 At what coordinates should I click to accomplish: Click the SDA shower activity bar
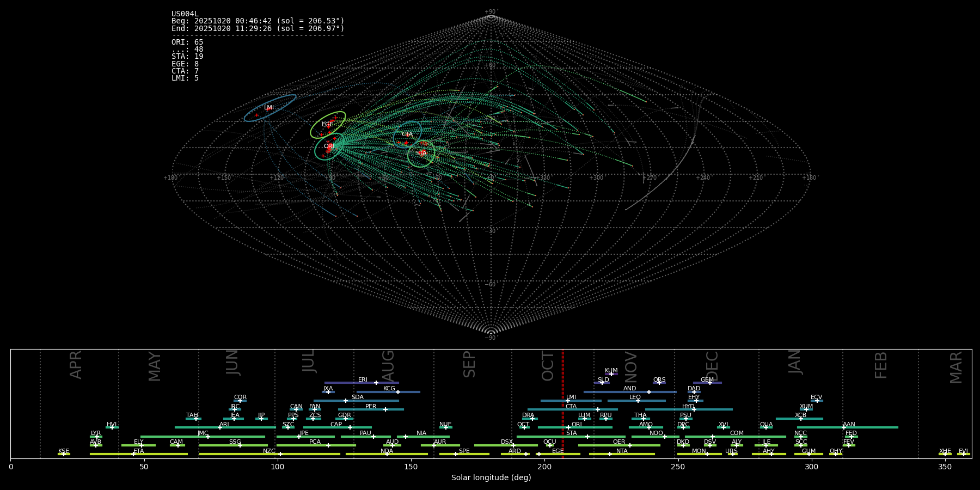coord(357,401)
